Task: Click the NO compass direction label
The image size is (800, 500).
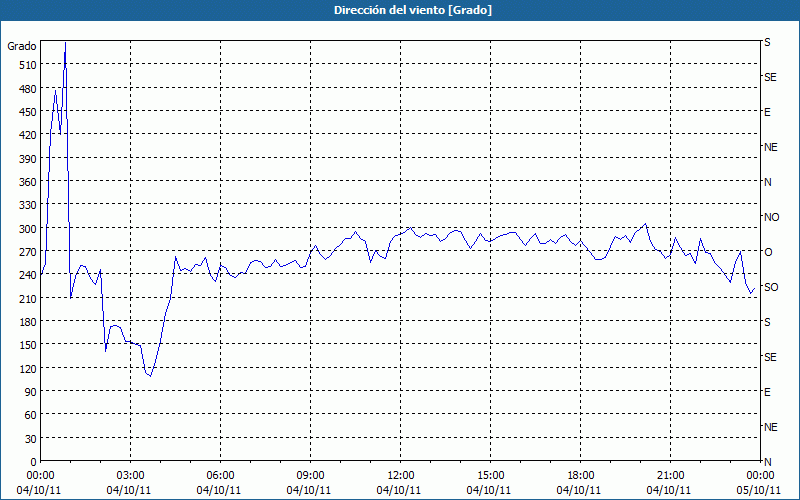Action: pyautogui.click(x=771, y=217)
